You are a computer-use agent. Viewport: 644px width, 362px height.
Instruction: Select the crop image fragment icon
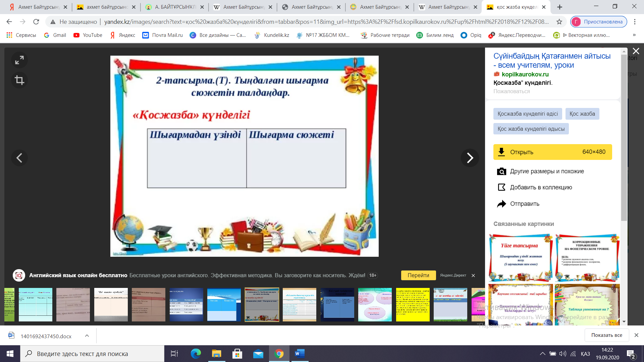click(19, 80)
